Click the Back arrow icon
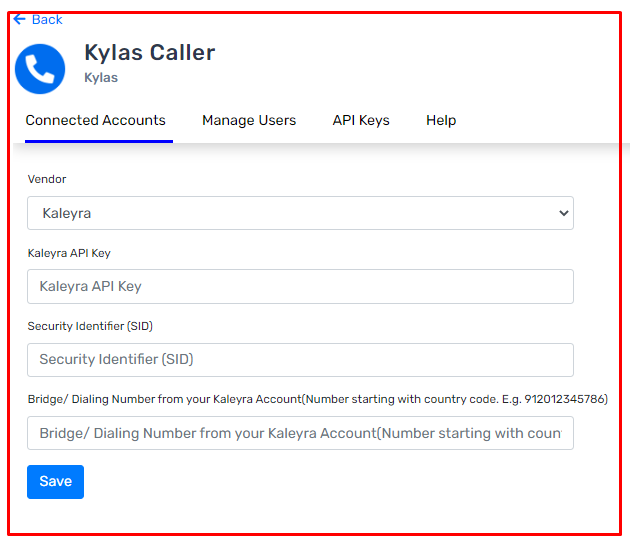 (x=19, y=19)
